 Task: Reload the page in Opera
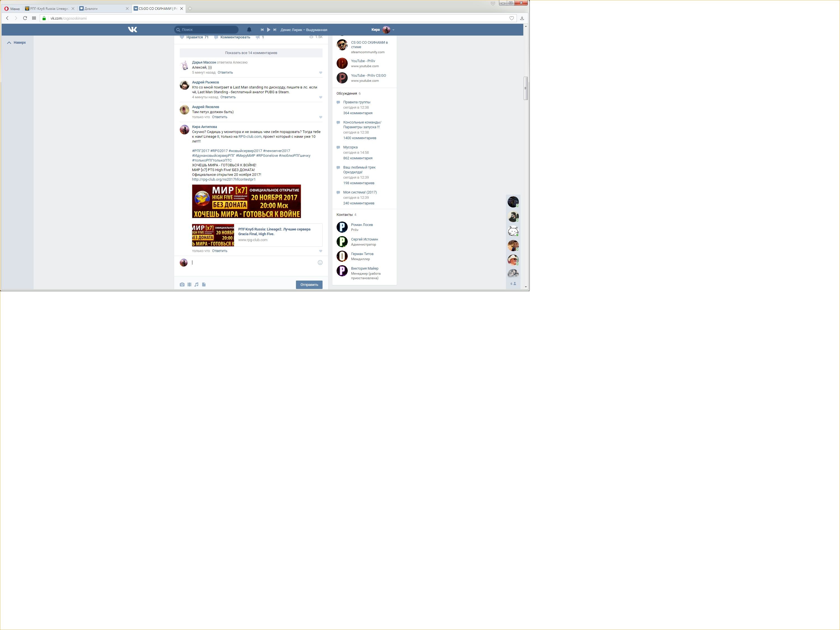[25, 18]
